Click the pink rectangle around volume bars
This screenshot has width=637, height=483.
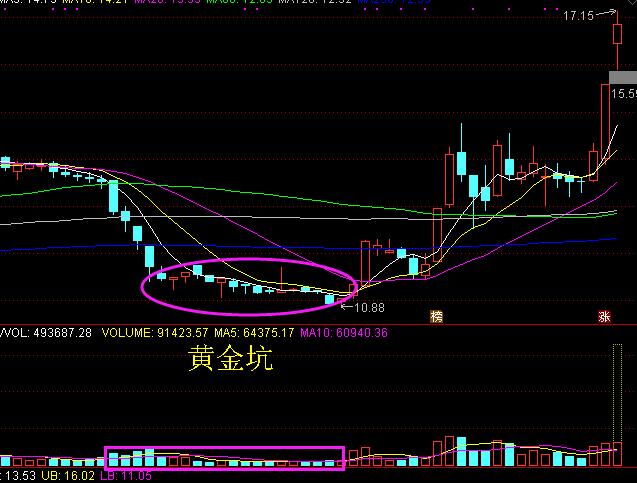tap(225, 458)
